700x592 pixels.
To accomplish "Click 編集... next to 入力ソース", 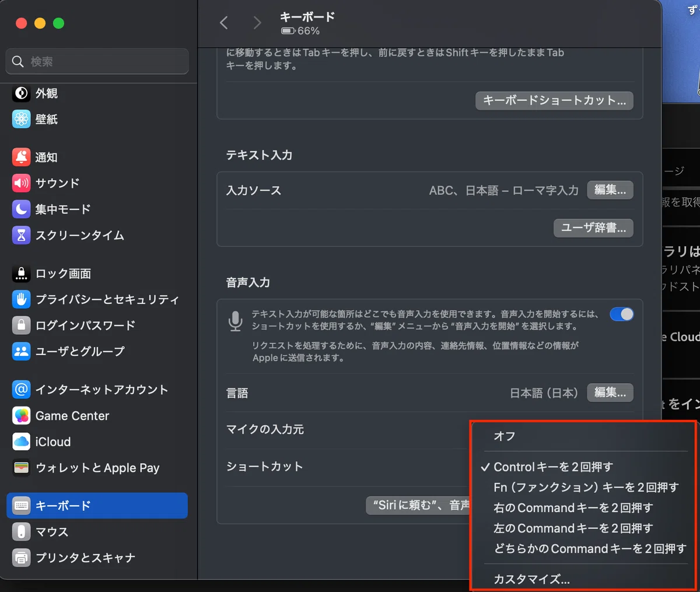I will tap(610, 190).
